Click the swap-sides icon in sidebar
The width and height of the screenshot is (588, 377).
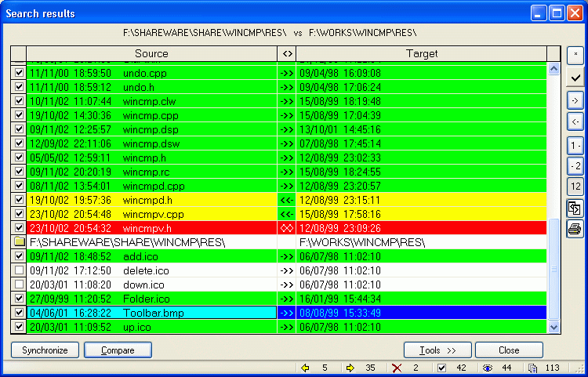coord(575,208)
